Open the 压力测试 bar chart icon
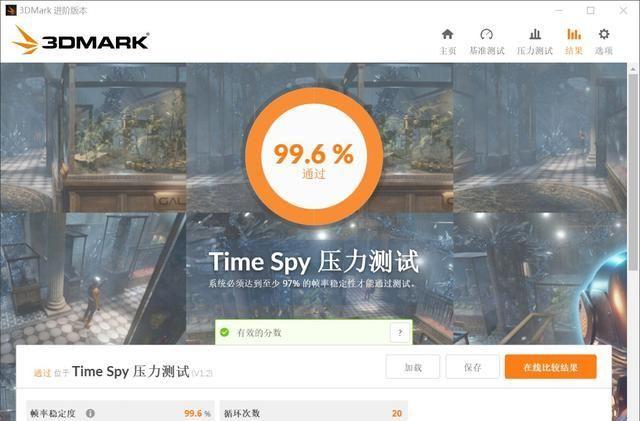 [x=535, y=34]
